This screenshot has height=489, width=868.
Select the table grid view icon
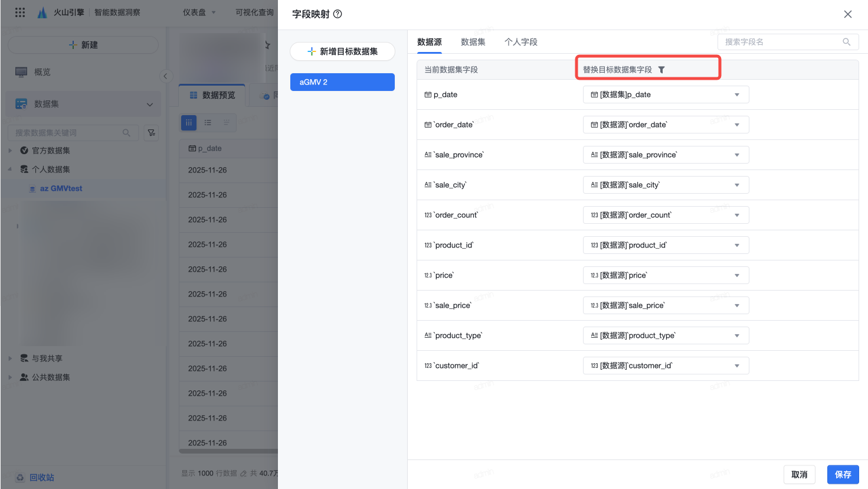[188, 123]
